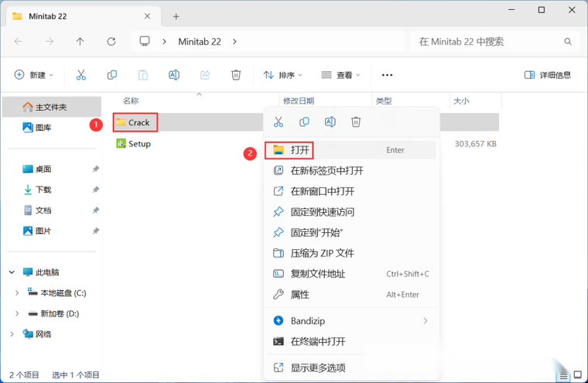588x383 pixels.
Task: Choose 在新标签页中打开
Action: coord(351,171)
